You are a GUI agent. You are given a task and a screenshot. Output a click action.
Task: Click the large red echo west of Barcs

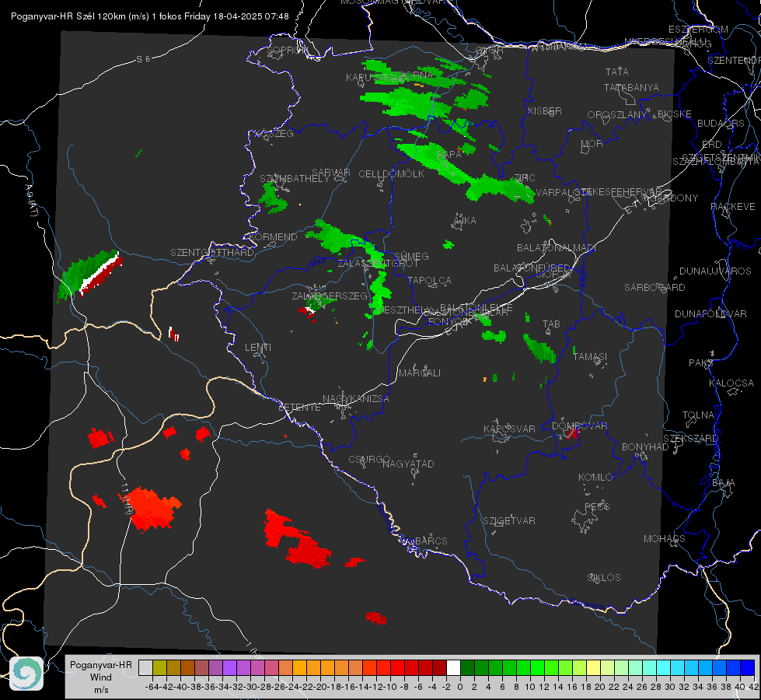296,539
